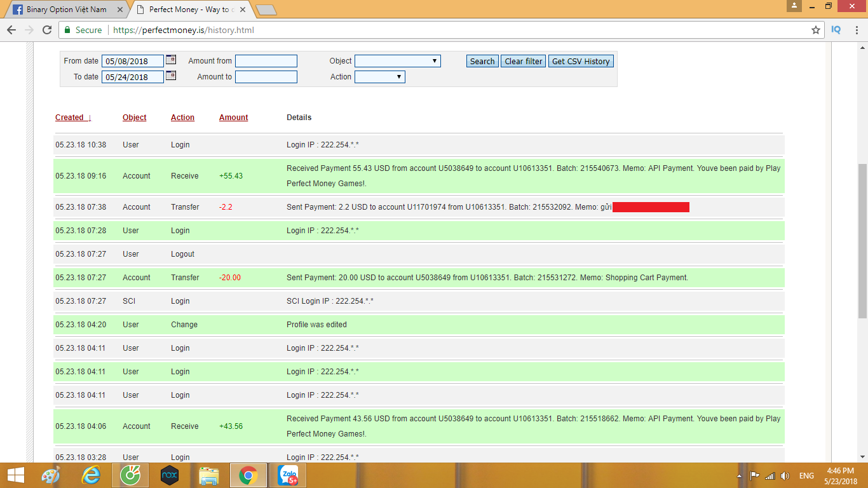Sort the history by Action column
The width and height of the screenshot is (868, 488).
(182, 118)
